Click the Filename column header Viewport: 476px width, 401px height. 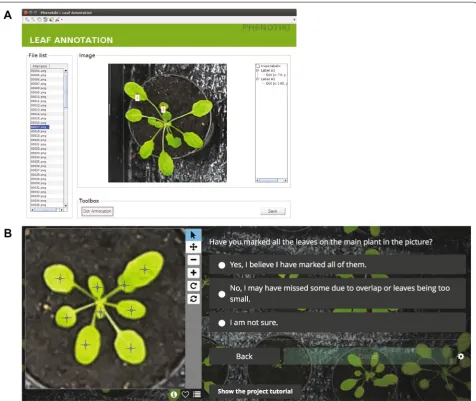(40, 66)
